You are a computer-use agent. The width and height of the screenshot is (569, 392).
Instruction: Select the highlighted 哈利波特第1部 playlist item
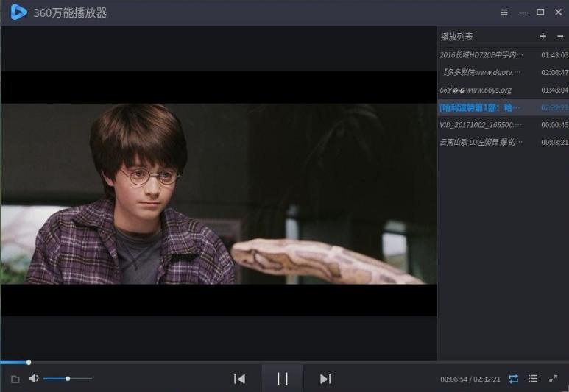pyautogui.click(x=503, y=107)
